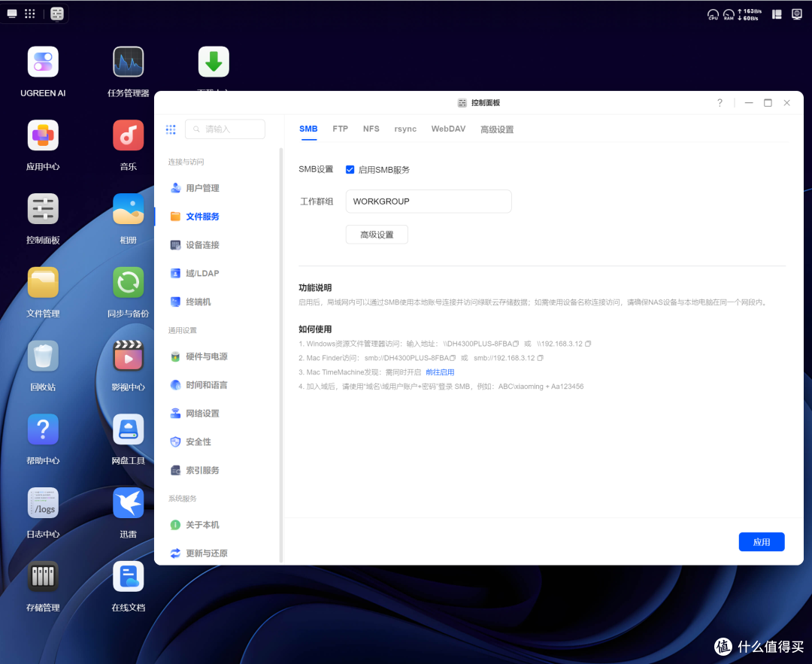Switch to the SMB tab
This screenshot has width=812, height=664.
point(308,129)
